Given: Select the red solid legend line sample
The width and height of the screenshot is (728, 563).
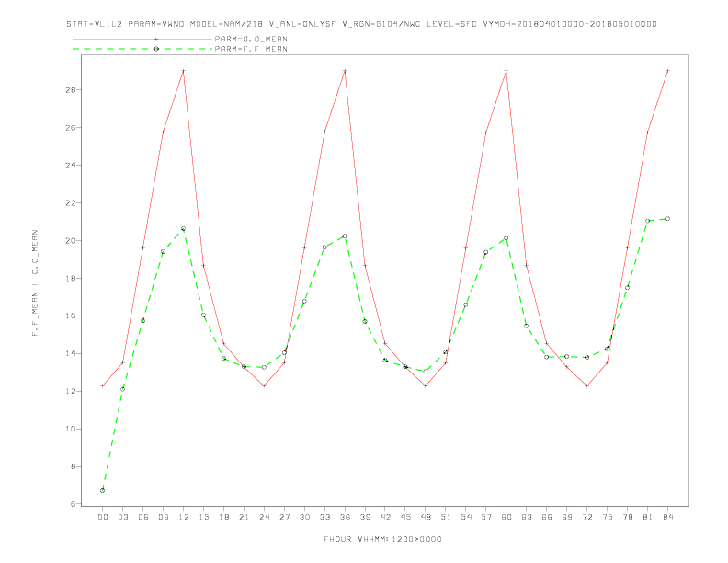Looking at the screenshot, I should click(142, 39).
